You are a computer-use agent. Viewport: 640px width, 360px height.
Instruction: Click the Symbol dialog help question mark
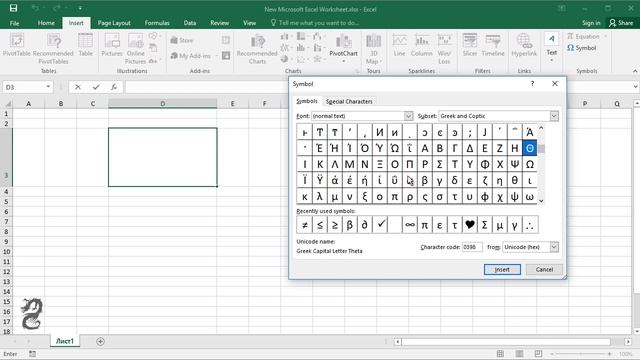pos(532,84)
